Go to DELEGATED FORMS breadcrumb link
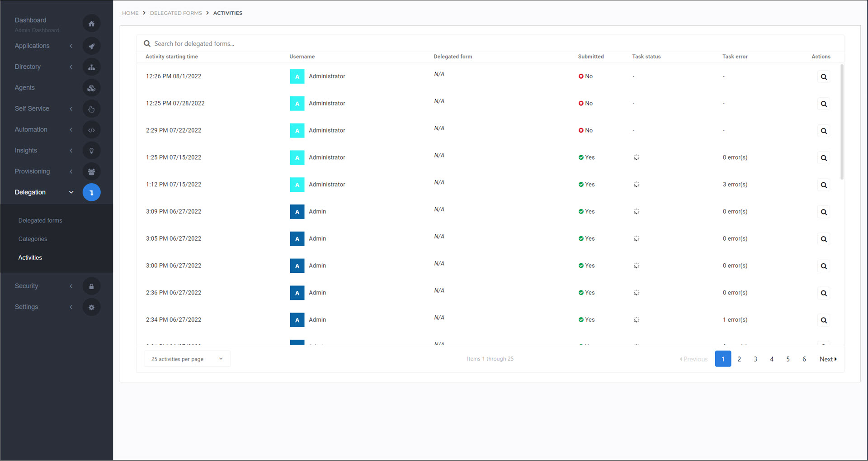Viewport: 868px width, 461px height. [176, 13]
